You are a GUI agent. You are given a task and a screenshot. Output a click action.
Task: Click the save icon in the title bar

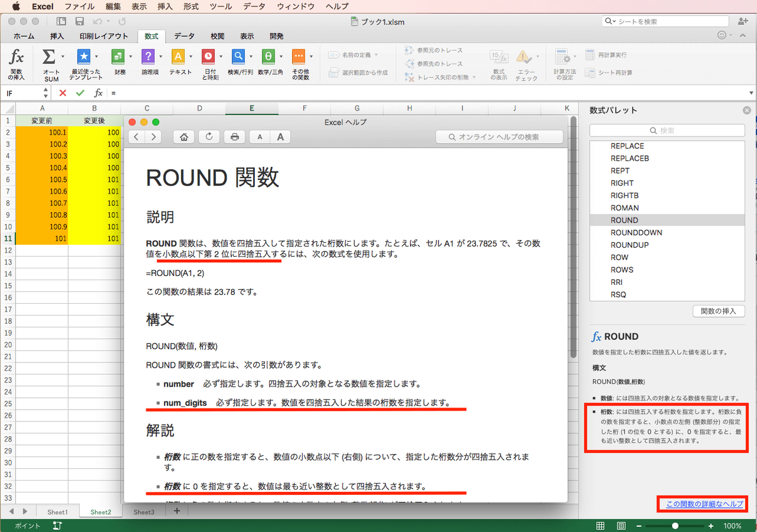[79, 21]
